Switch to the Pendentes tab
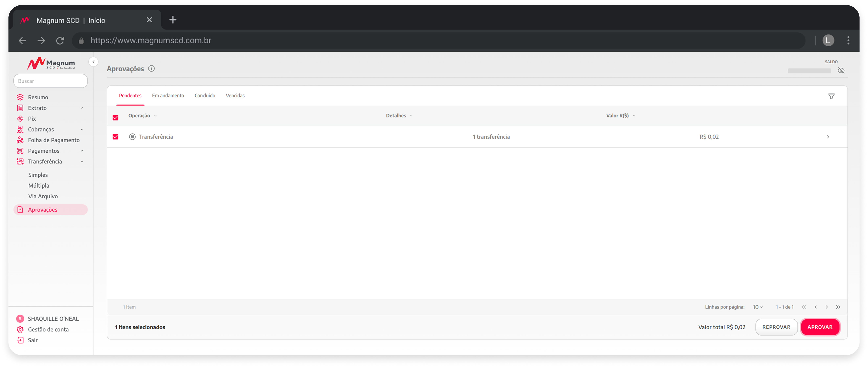Image resolution: width=868 pixels, height=367 pixels. click(130, 96)
